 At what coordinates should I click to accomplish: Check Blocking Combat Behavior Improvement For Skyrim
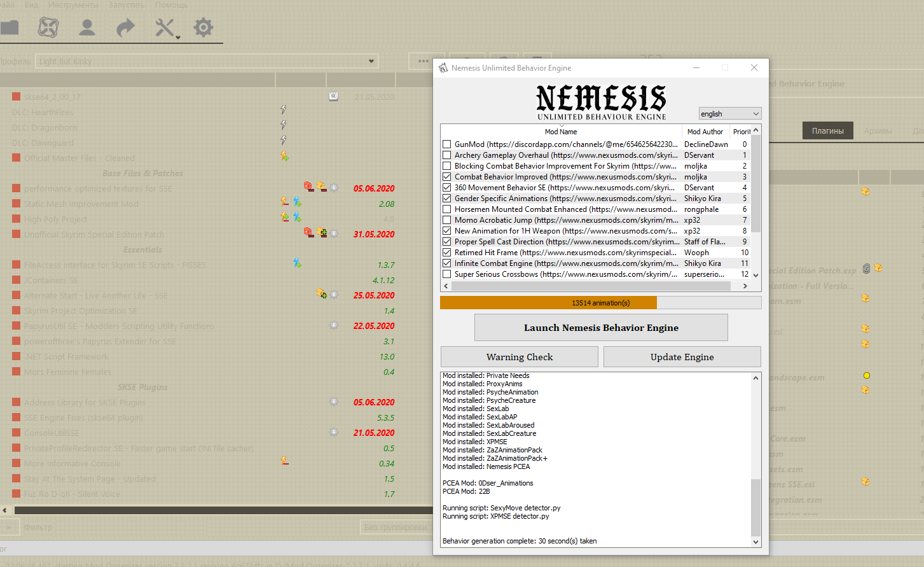pos(447,166)
